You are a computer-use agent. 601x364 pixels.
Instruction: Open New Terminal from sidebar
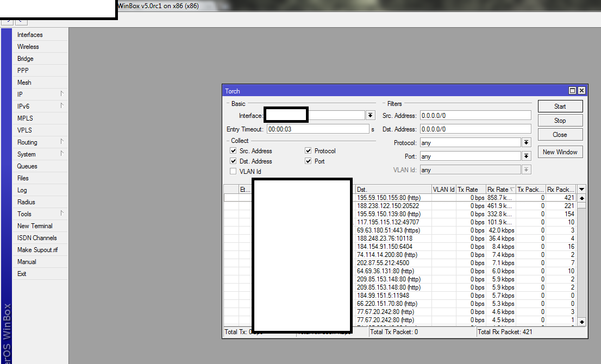(40, 225)
